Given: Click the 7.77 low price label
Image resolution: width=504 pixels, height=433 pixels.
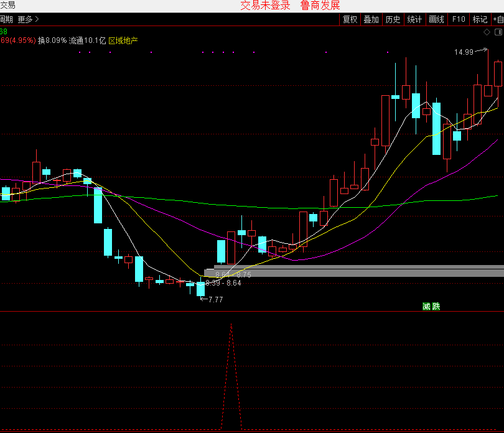Looking at the screenshot, I should point(215,299).
